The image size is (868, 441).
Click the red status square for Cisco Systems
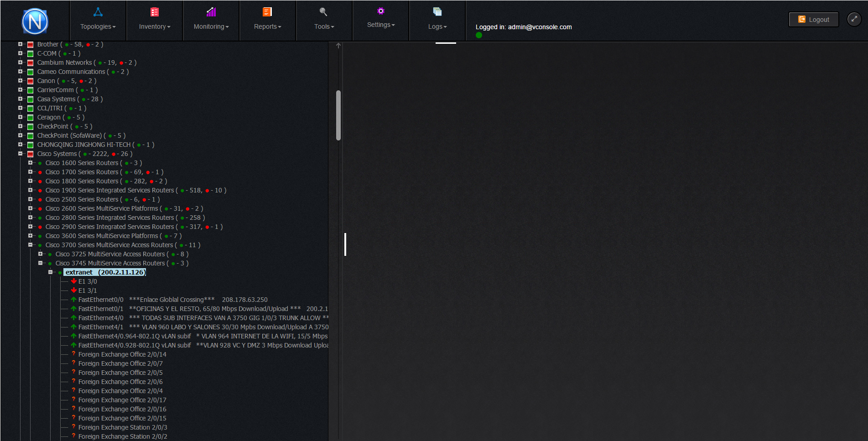pyautogui.click(x=31, y=154)
